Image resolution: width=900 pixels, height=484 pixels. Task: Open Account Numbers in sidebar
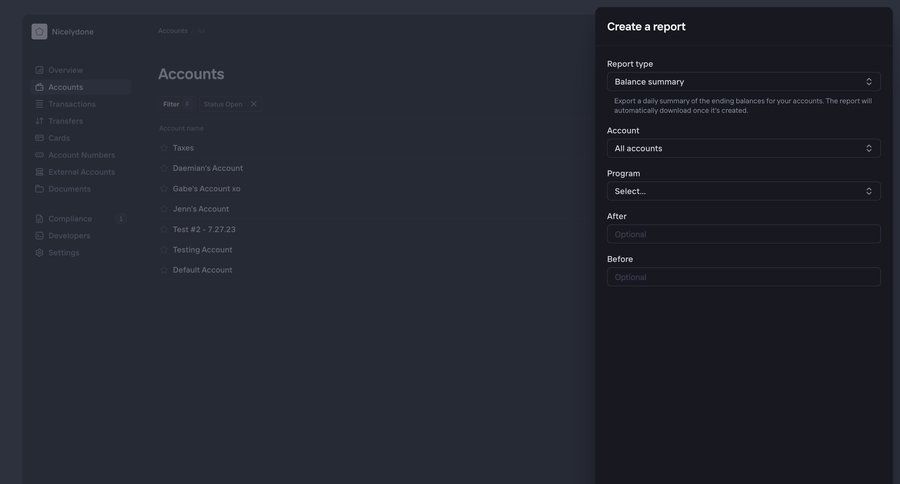click(82, 155)
